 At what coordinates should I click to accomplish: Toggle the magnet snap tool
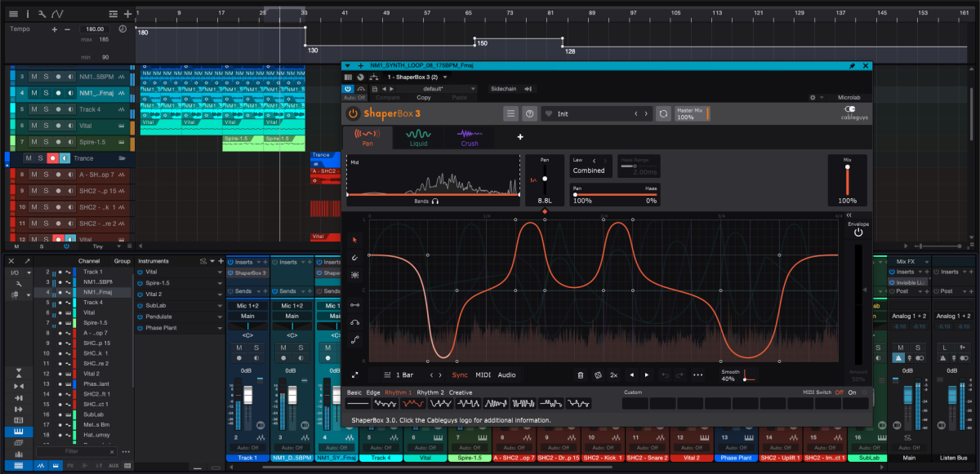355,258
